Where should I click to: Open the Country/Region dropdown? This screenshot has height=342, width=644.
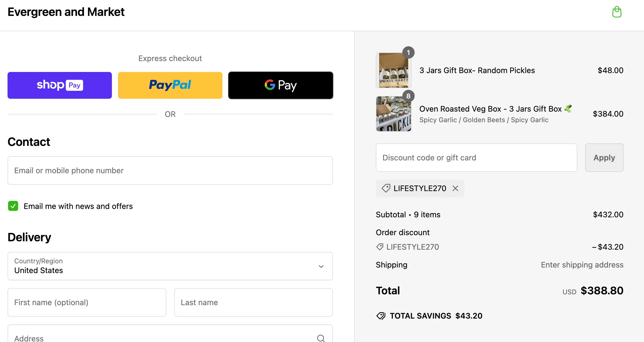[x=170, y=266]
